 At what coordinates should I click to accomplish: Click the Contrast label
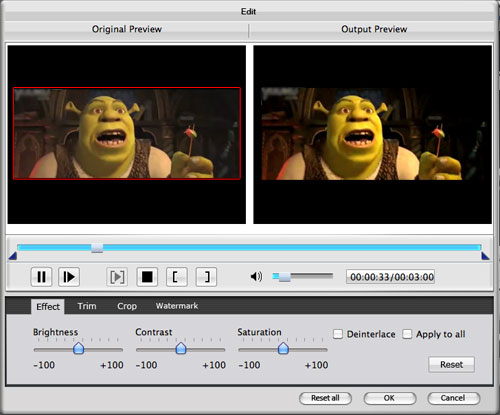point(154,332)
